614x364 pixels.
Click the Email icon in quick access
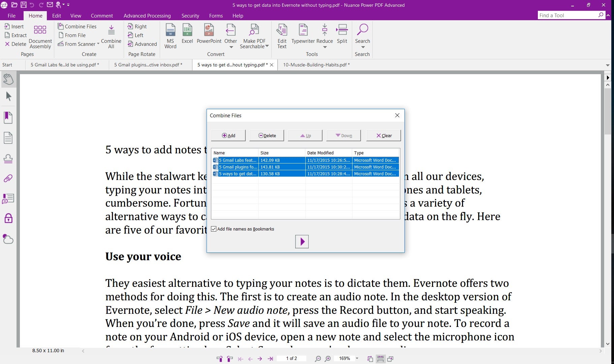(x=50, y=5)
